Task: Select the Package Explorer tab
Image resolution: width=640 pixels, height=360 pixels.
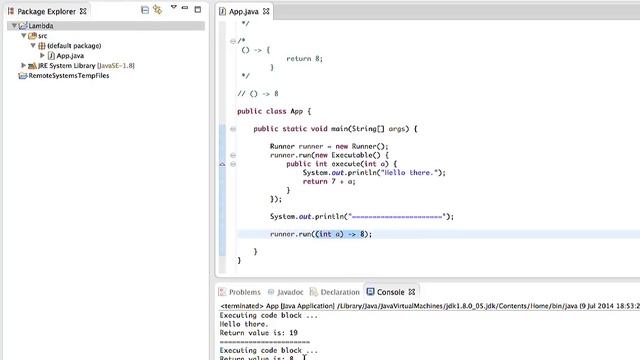Action: pyautogui.click(x=47, y=11)
